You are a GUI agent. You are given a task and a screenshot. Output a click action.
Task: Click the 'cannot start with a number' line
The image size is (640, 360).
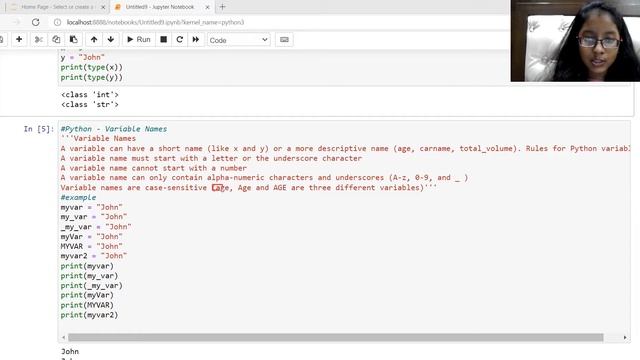point(154,168)
